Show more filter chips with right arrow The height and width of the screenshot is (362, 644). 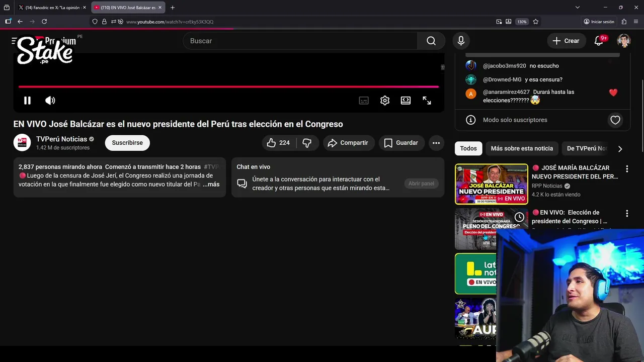pyautogui.click(x=620, y=149)
